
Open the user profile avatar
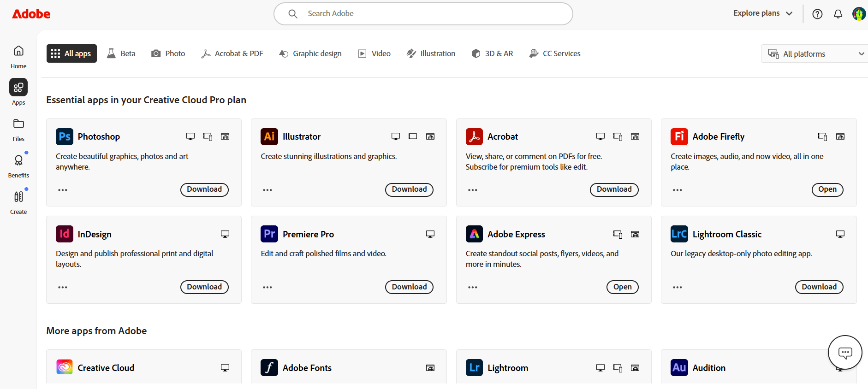click(859, 14)
